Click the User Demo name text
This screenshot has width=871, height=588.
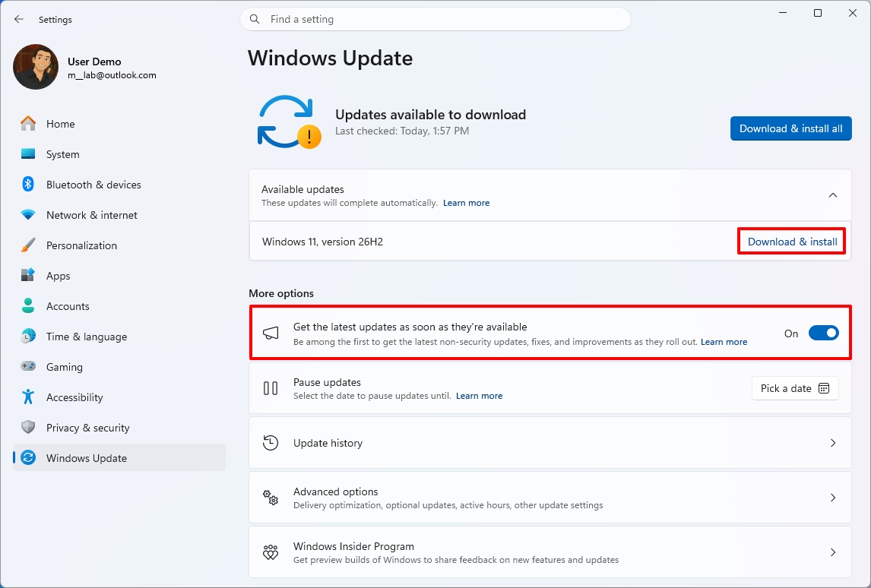pyautogui.click(x=94, y=62)
